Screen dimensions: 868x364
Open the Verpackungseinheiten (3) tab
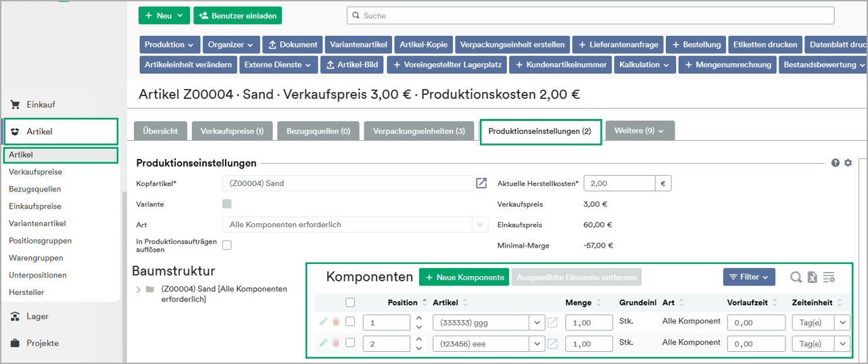coord(418,131)
